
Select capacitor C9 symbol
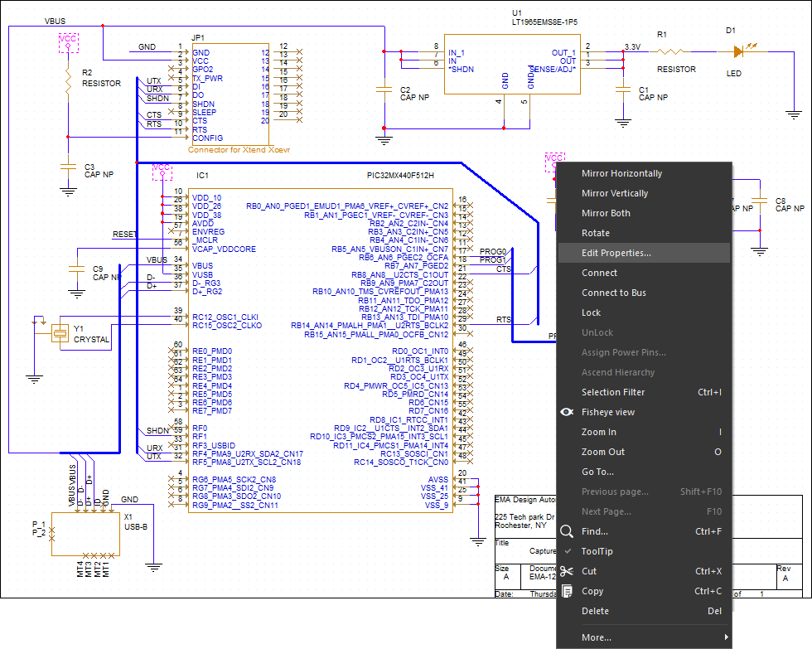coord(76,269)
